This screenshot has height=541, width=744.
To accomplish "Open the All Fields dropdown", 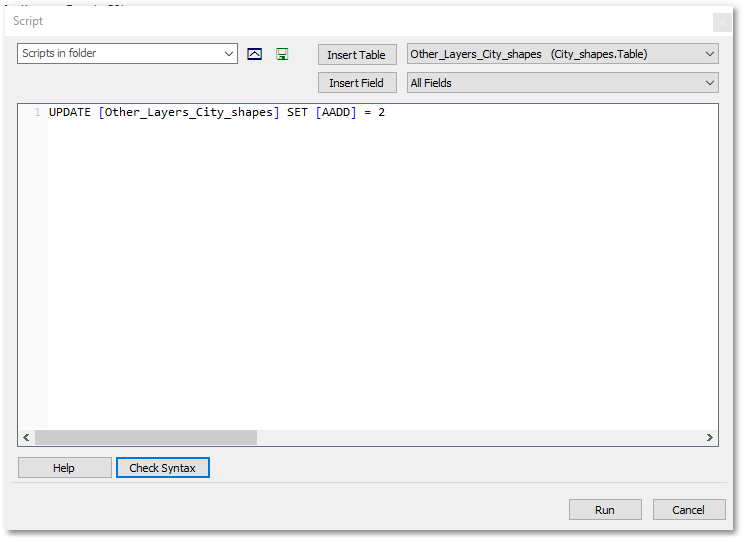I will tap(563, 83).
